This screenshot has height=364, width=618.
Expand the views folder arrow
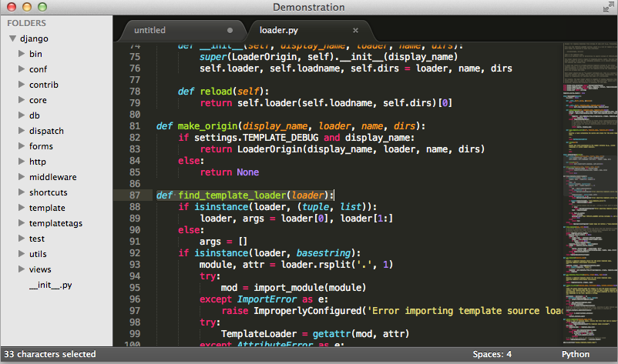(x=22, y=269)
